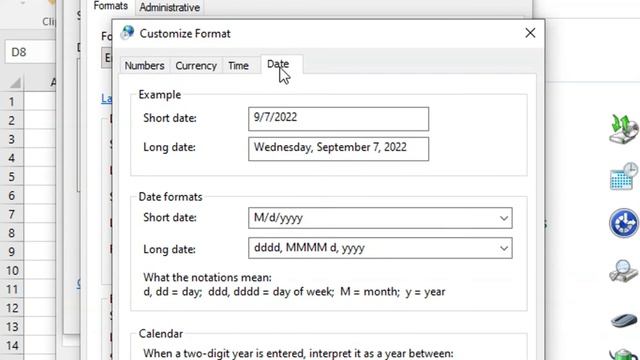Viewport: 640px width, 360px height.
Task: Open the Formats tab in Region window
Action: coord(111,7)
